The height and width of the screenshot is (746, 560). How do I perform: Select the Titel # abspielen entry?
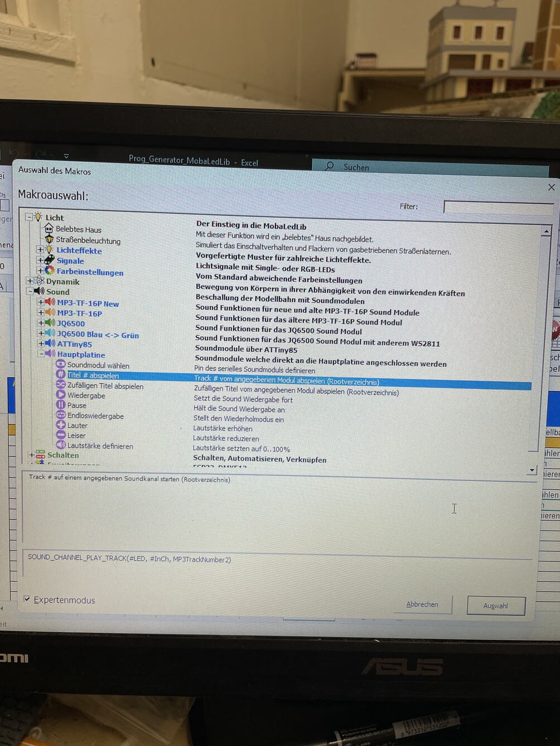click(x=93, y=375)
